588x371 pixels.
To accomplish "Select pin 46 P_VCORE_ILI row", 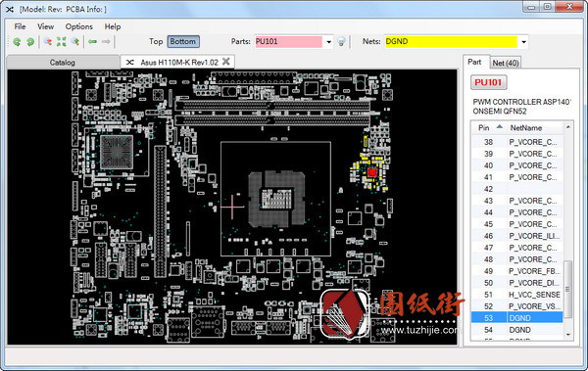I will 517,236.
